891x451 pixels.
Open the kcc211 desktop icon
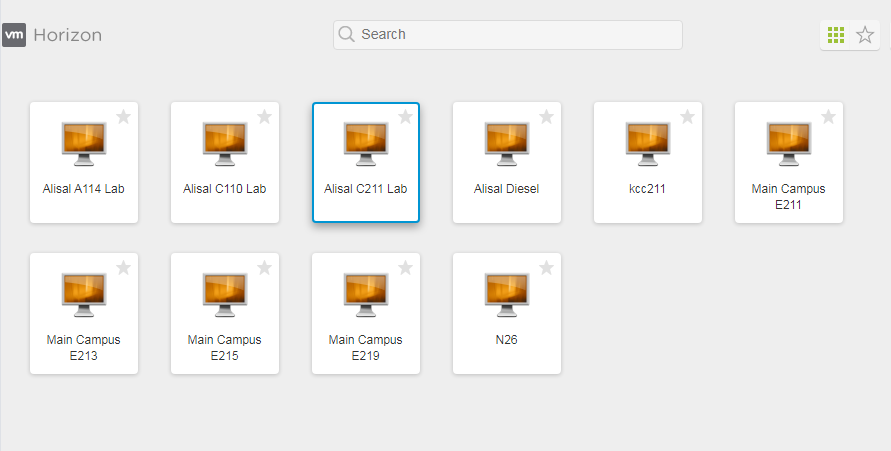pyautogui.click(x=648, y=144)
